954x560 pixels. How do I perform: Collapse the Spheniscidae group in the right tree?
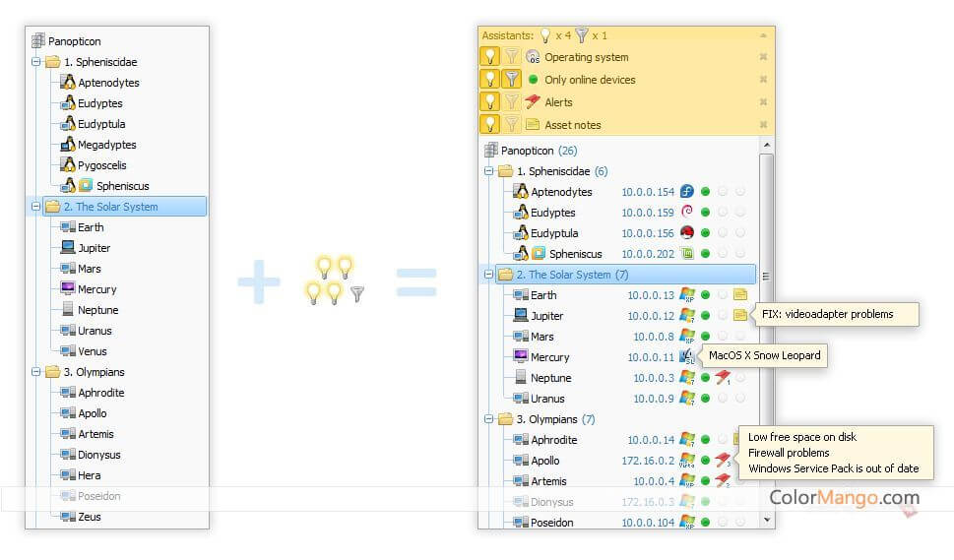(488, 171)
